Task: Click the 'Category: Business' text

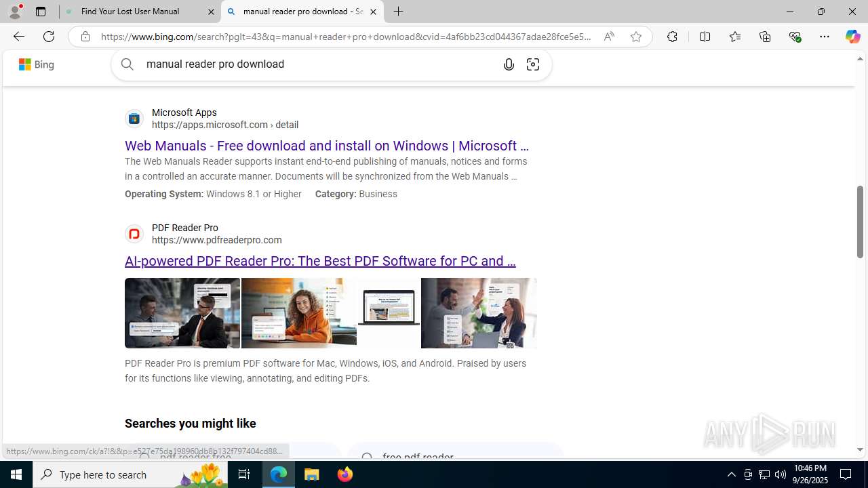Action: tap(356, 194)
